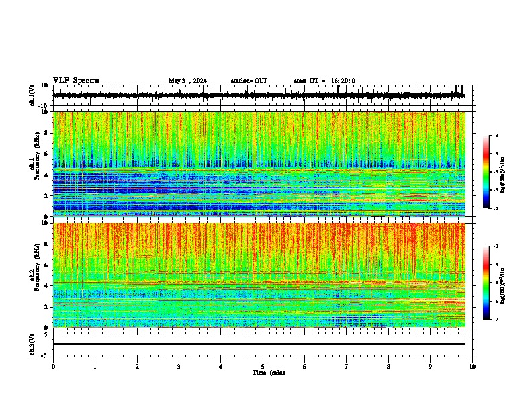Click the "-7" label on ch.1 colorbar
This screenshot has width=532, height=411.
(x=495, y=208)
